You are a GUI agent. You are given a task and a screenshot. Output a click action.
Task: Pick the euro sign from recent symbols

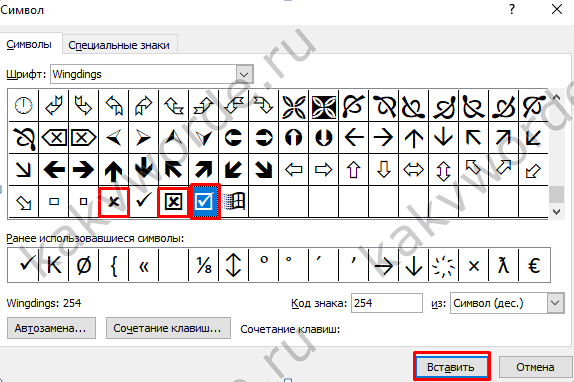coord(534,265)
